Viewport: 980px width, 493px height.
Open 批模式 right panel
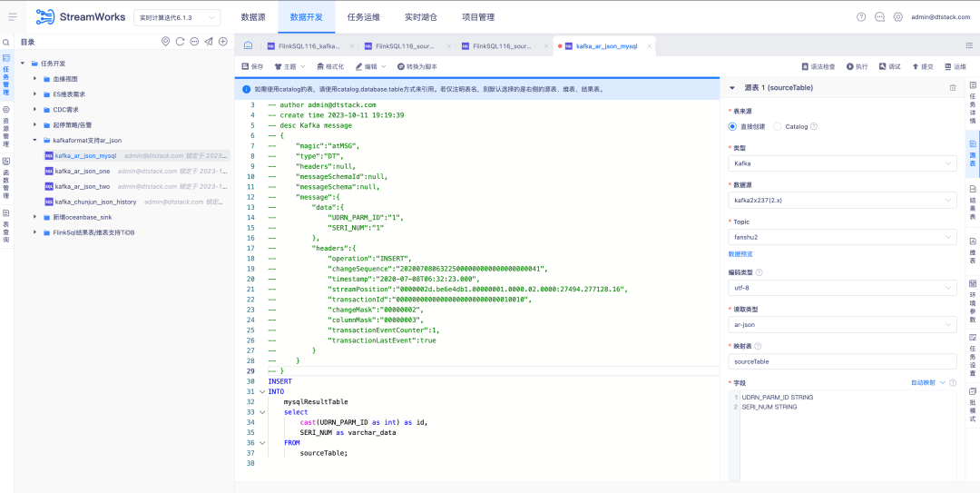973,406
